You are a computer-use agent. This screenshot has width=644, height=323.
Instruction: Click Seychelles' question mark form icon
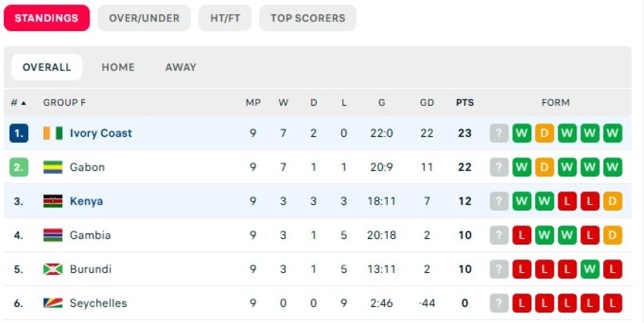click(x=500, y=303)
